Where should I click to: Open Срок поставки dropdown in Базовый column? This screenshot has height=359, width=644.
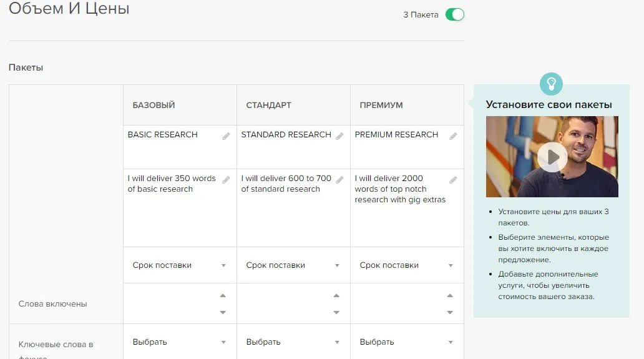(180, 265)
